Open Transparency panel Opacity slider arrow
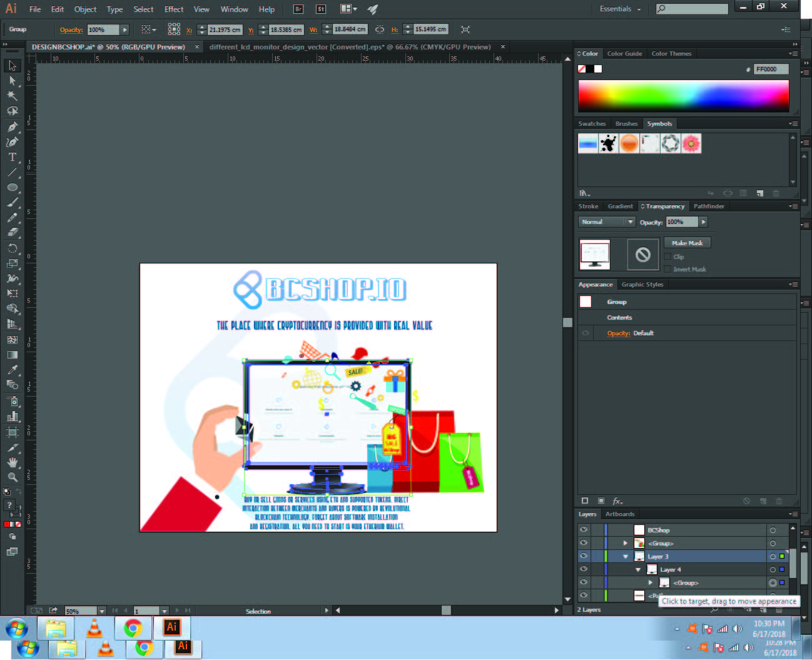Image resolution: width=812 pixels, height=660 pixels. pos(704,222)
